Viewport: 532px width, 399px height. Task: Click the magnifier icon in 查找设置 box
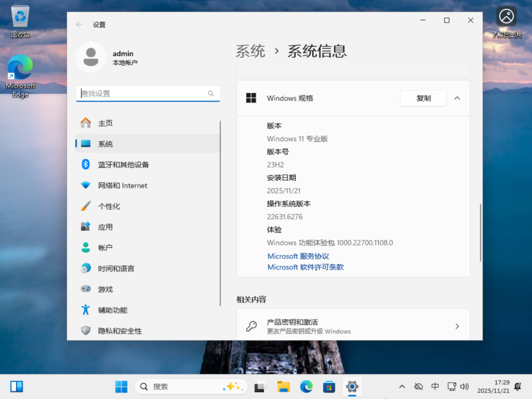pos(211,93)
